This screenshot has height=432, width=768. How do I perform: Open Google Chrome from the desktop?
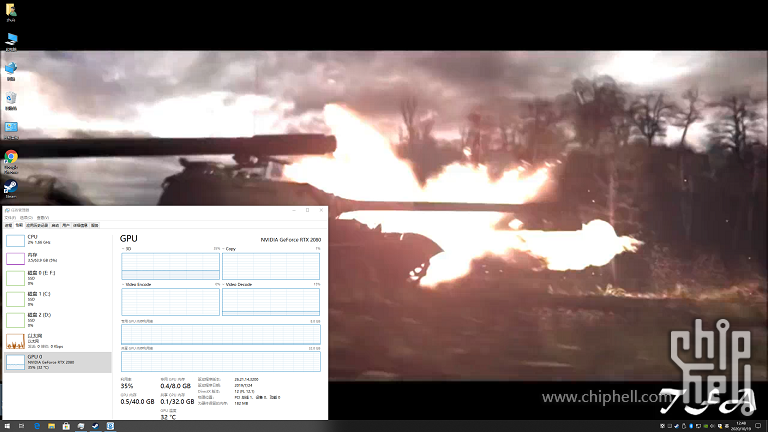coord(11,162)
